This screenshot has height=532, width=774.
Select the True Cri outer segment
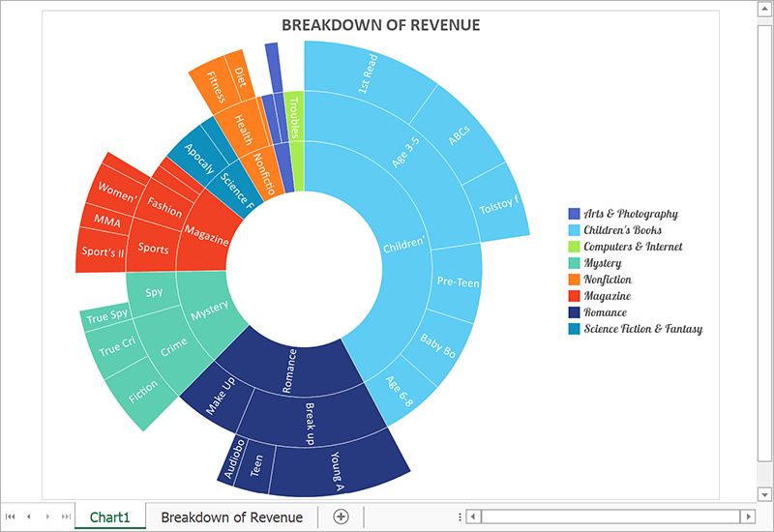pyautogui.click(x=116, y=346)
